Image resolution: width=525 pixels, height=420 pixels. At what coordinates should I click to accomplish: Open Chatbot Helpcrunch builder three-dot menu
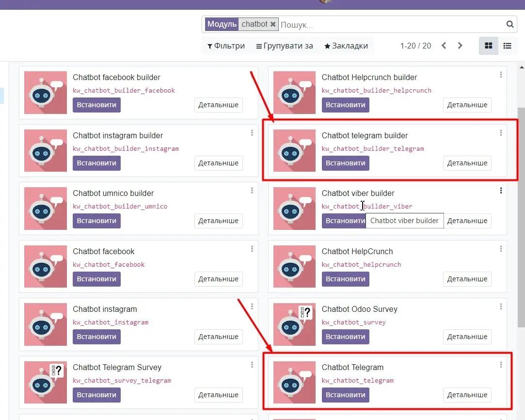coord(501,75)
